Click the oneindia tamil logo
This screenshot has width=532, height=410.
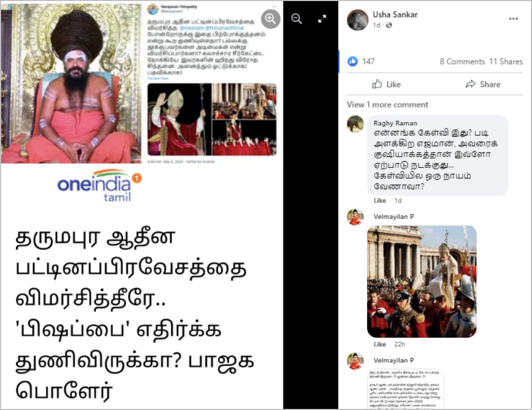(x=99, y=185)
